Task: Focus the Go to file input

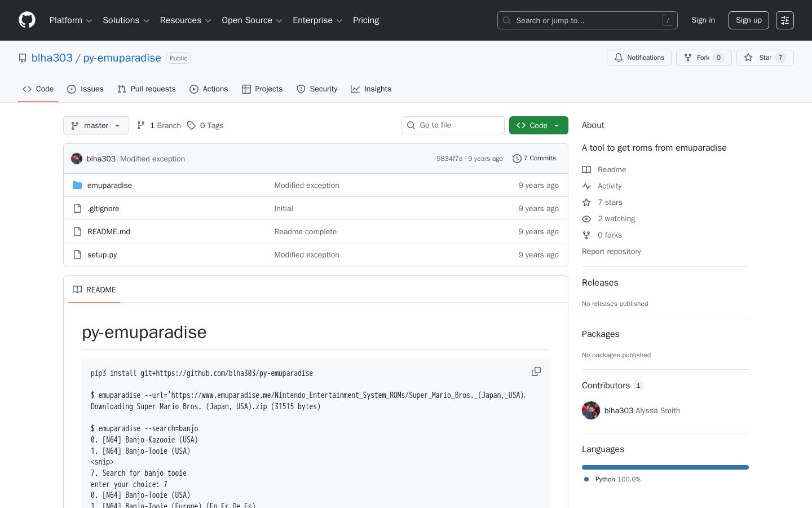Action: point(453,125)
